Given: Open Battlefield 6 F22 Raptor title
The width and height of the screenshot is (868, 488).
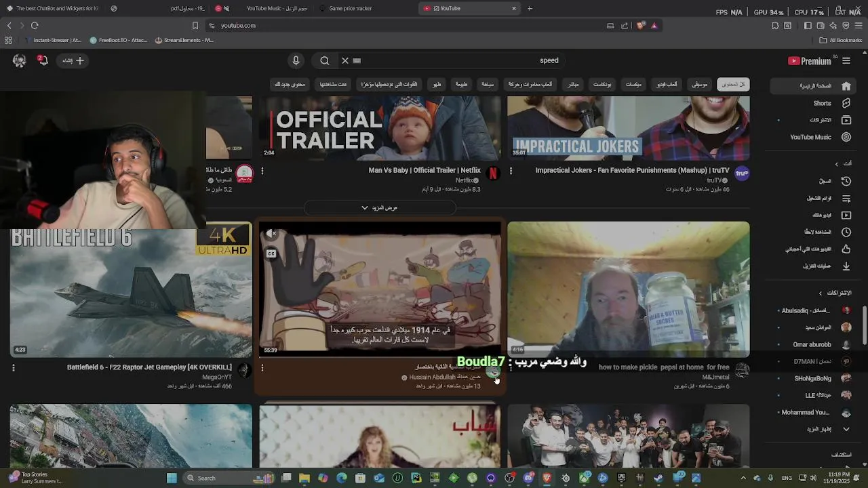Looking at the screenshot, I should pos(149,367).
